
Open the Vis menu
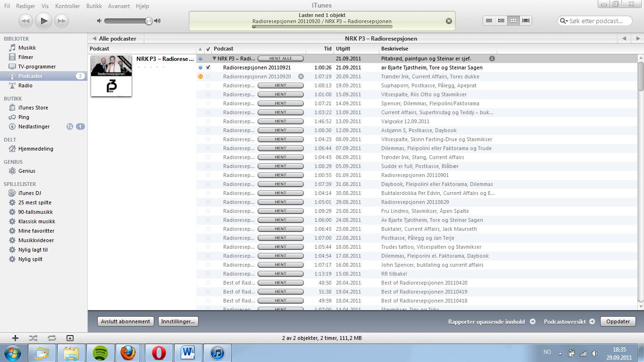[45, 6]
